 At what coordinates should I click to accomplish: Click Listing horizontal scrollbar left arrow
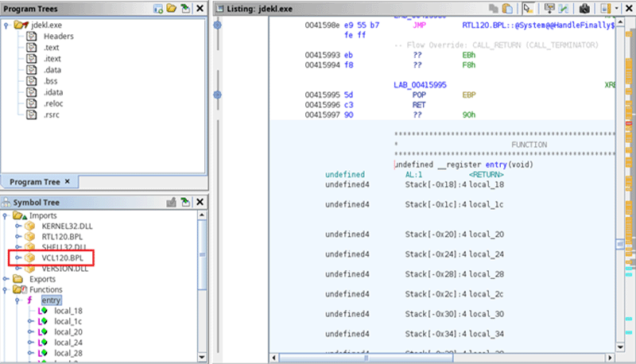(x=274, y=358)
